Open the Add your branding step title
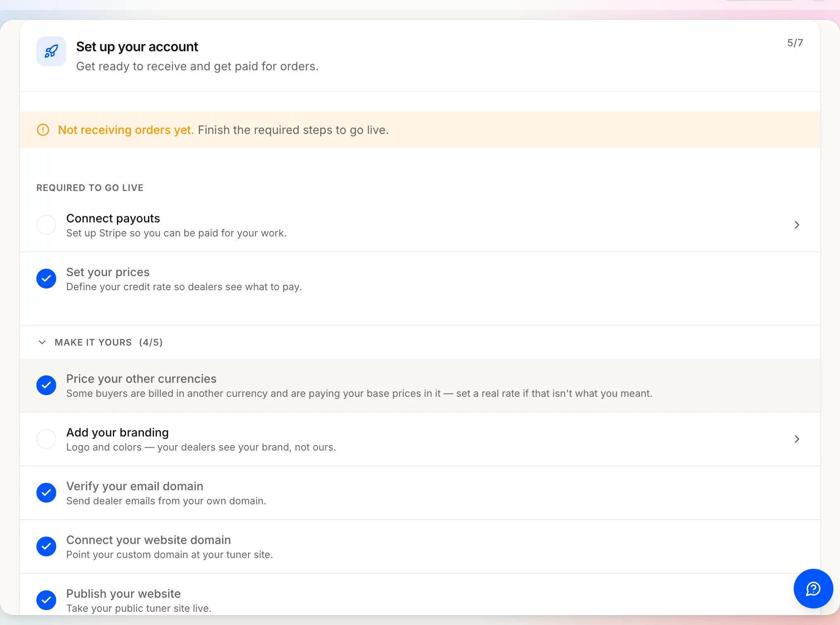840x625 pixels. coord(117,432)
